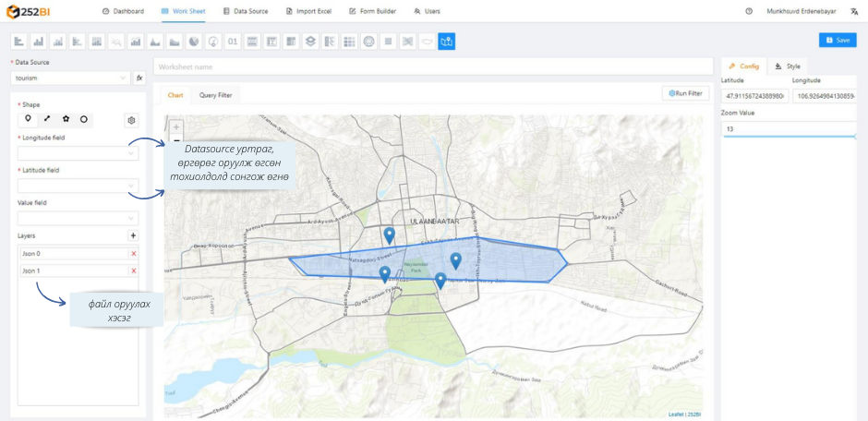Viewport: 868px width, 421px height.
Task: Expand the Value field dropdown
Action: click(78, 218)
